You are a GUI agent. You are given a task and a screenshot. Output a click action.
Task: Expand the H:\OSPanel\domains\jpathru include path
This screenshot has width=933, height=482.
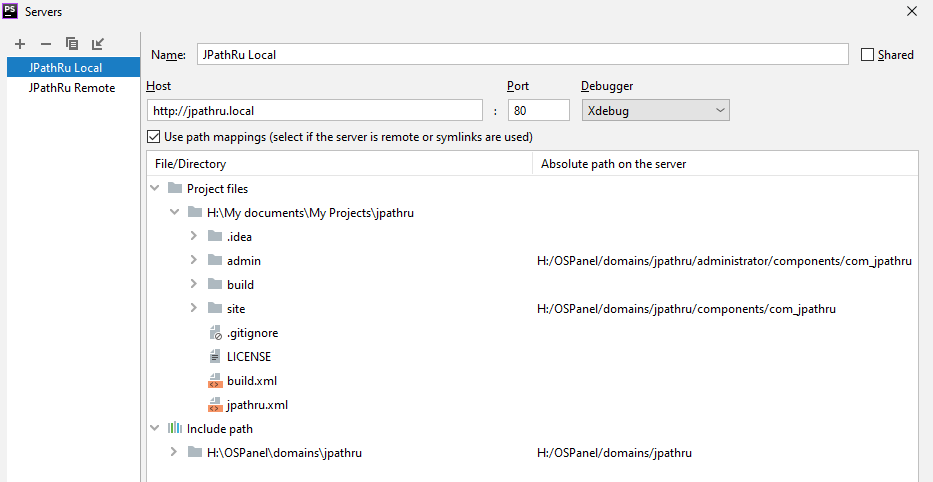point(174,452)
